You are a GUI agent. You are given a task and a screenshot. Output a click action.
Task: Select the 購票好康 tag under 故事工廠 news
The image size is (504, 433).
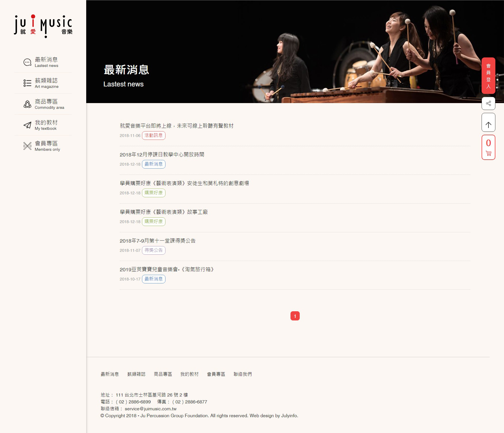(154, 222)
